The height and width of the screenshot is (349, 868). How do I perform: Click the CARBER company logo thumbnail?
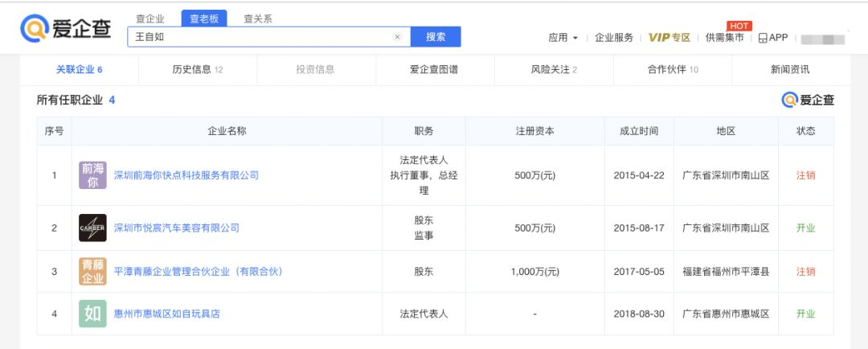click(92, 228)
